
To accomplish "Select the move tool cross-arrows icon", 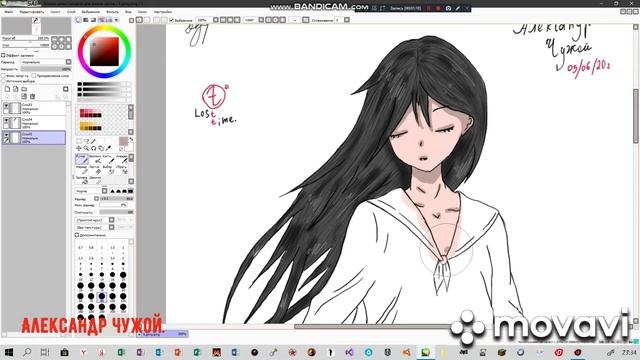I will [79, 148].
